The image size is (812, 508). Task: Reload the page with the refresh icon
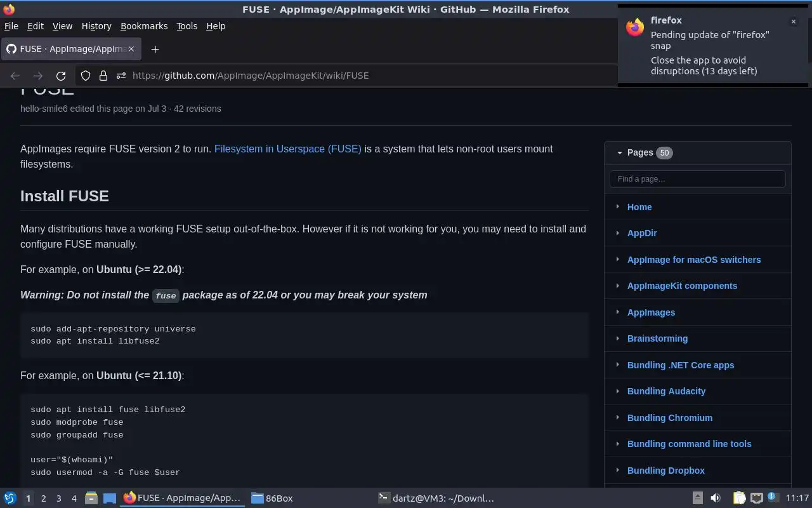click(61, 76)
